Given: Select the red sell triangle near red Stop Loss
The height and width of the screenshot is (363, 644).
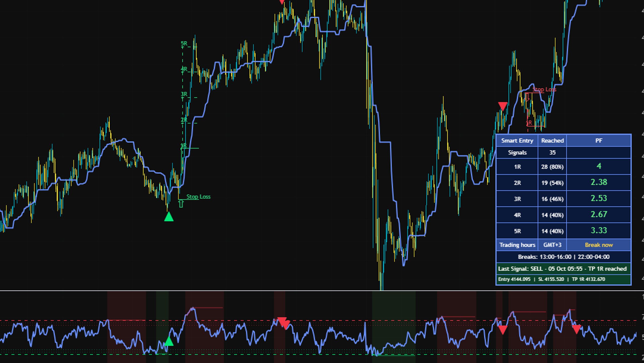Looking at the screenshot, I should coord(503,106).
